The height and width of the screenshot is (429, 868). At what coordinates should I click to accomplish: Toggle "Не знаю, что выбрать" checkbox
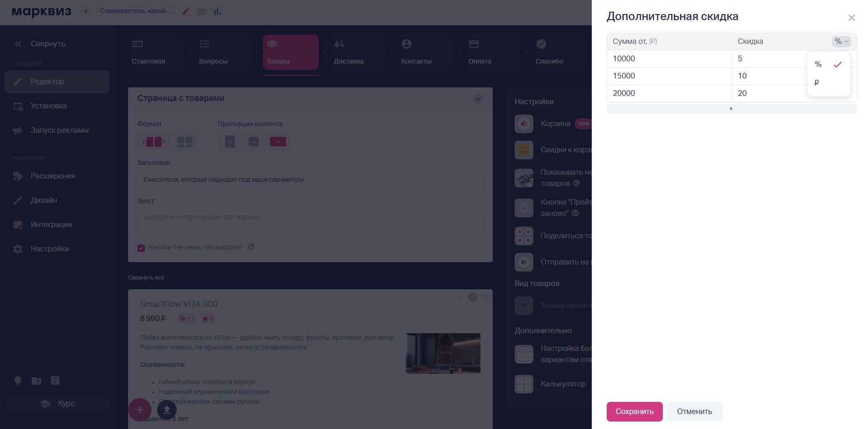tap(141, 248)
